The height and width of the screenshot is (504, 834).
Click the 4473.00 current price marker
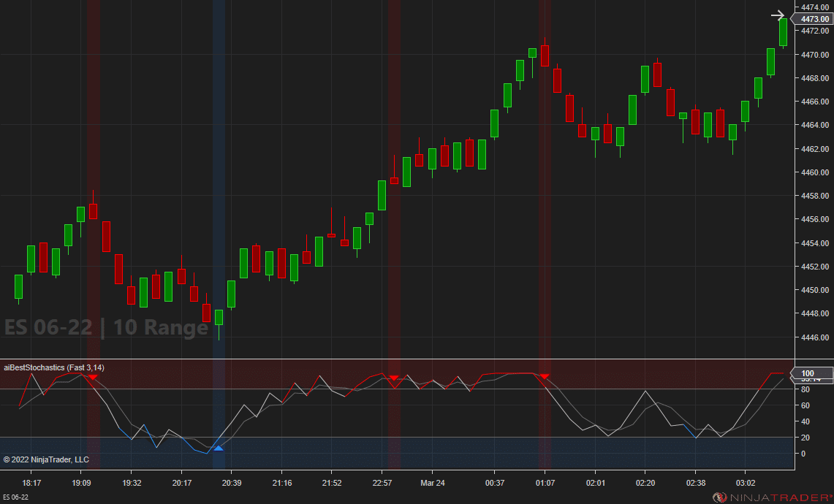(811, 19)
